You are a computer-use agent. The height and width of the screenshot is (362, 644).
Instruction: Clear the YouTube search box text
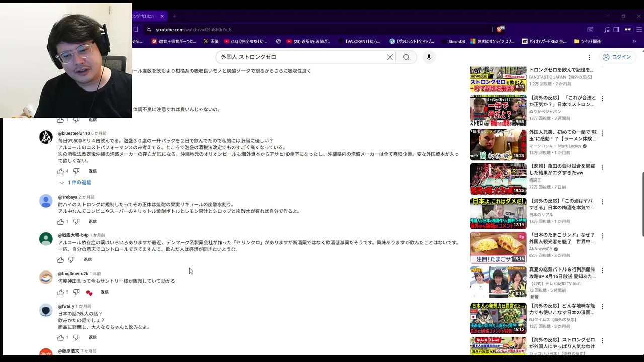point(390,57)
